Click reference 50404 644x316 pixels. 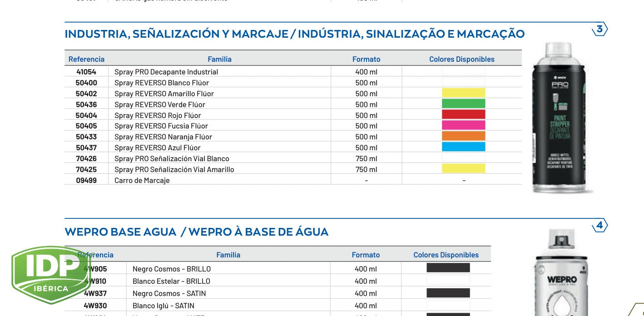pos(86,115)
